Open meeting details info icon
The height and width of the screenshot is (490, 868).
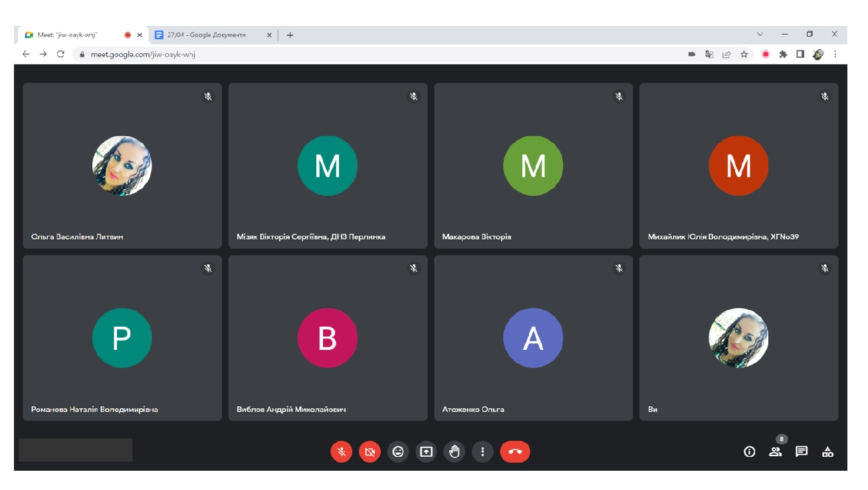(x=750, y=452)
